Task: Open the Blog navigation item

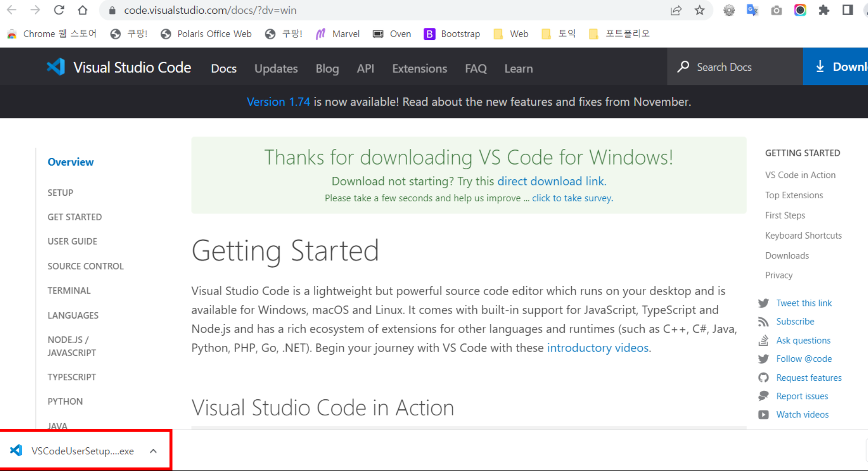Action: click(x=327, y=68)
